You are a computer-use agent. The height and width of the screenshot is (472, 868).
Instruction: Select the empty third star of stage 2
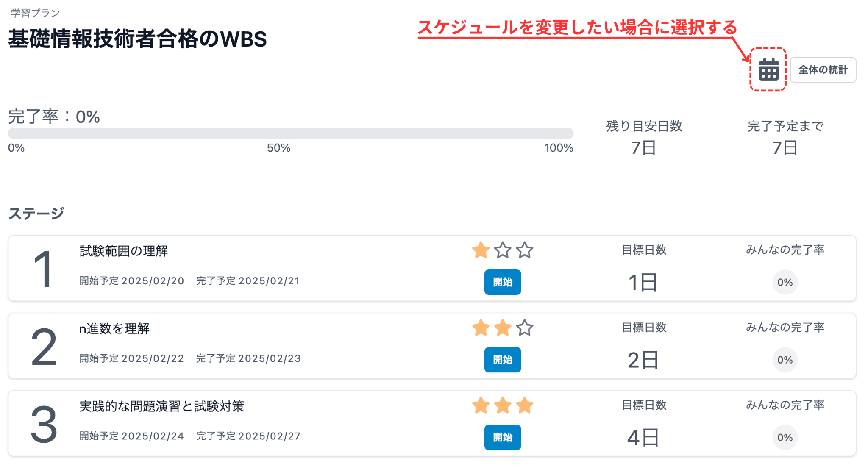pyautogui.click(x=525, y=328)
